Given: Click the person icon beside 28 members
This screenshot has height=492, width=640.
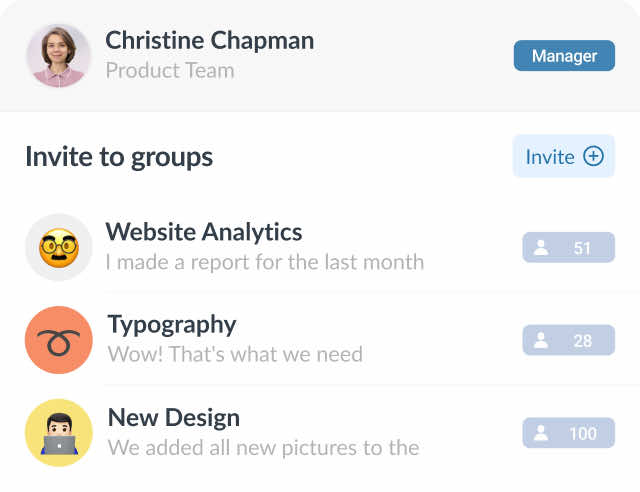Looking at the screenshot, I should click(541, 341).
